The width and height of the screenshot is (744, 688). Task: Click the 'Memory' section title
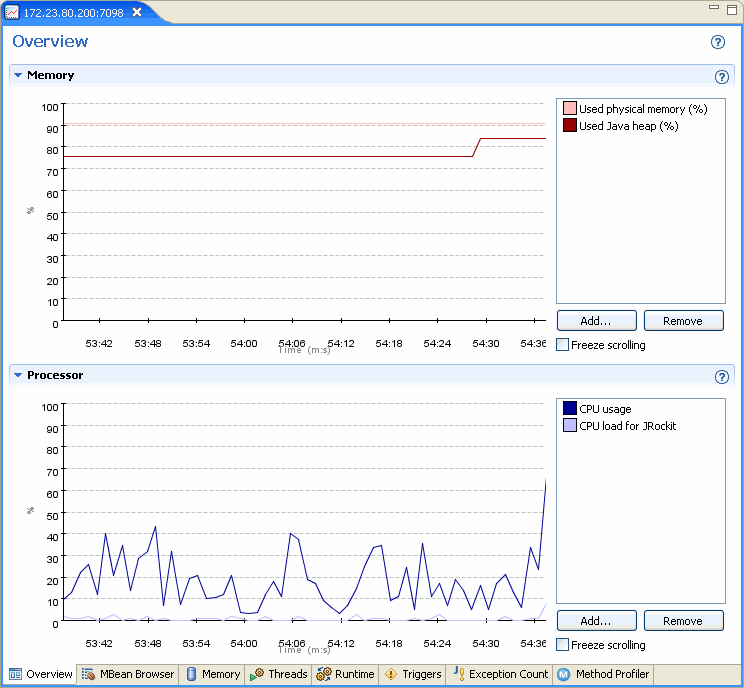[50, 75]
